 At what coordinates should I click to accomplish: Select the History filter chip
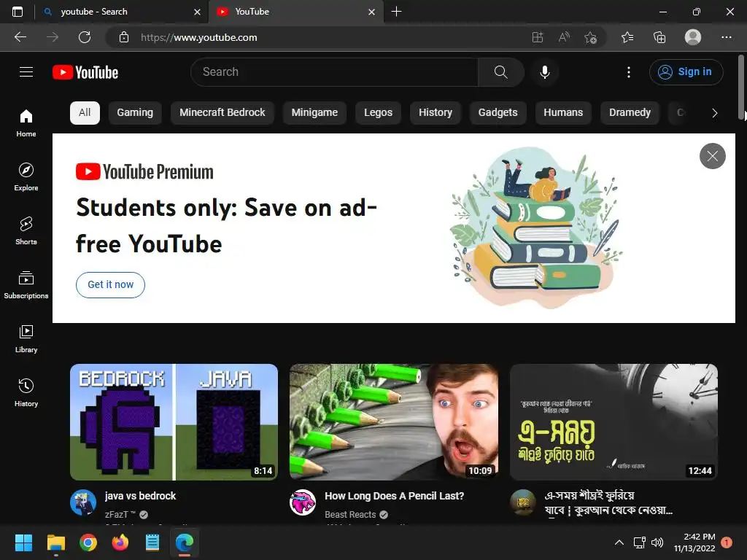click(436, 113)
